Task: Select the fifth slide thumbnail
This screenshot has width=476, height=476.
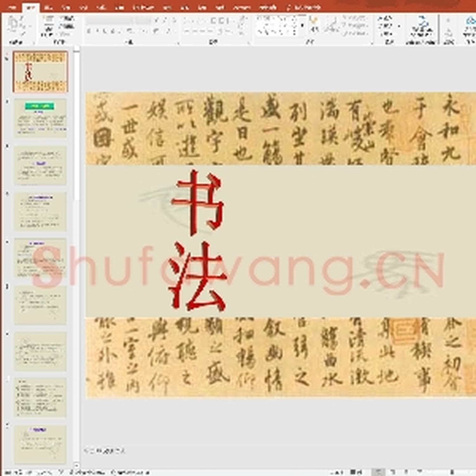Action: (40, 258)
